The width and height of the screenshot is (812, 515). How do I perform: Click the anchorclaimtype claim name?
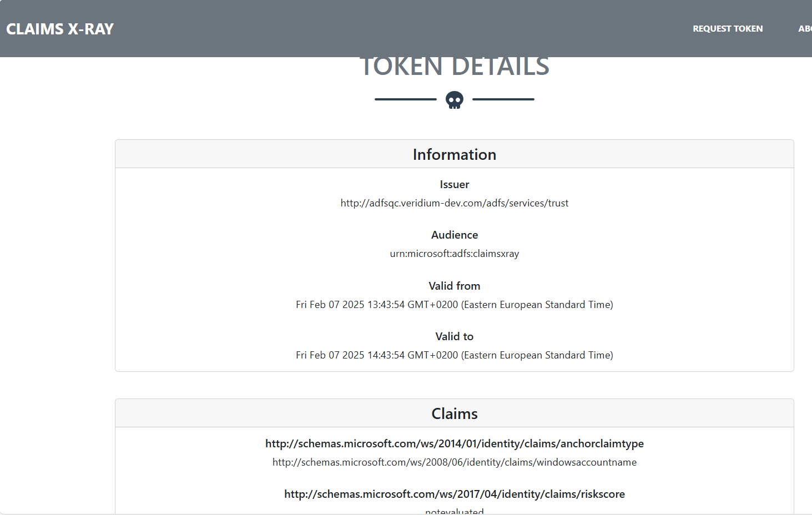tap(455, 443)
